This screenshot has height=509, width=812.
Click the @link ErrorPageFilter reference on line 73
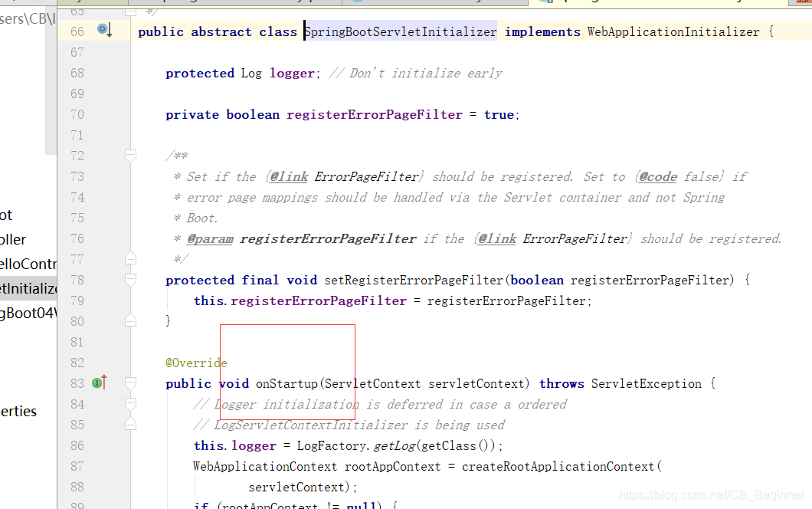(345, 177)
